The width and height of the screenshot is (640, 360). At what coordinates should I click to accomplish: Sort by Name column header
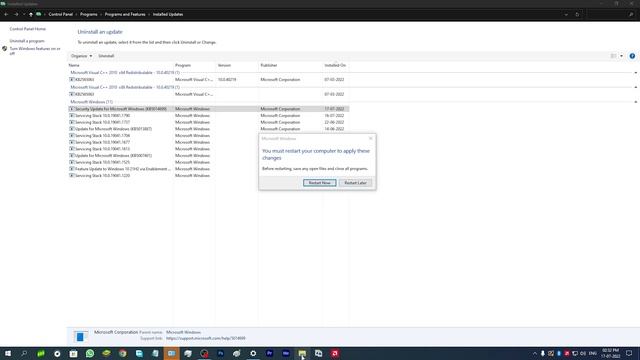click(x=74, y=65)
